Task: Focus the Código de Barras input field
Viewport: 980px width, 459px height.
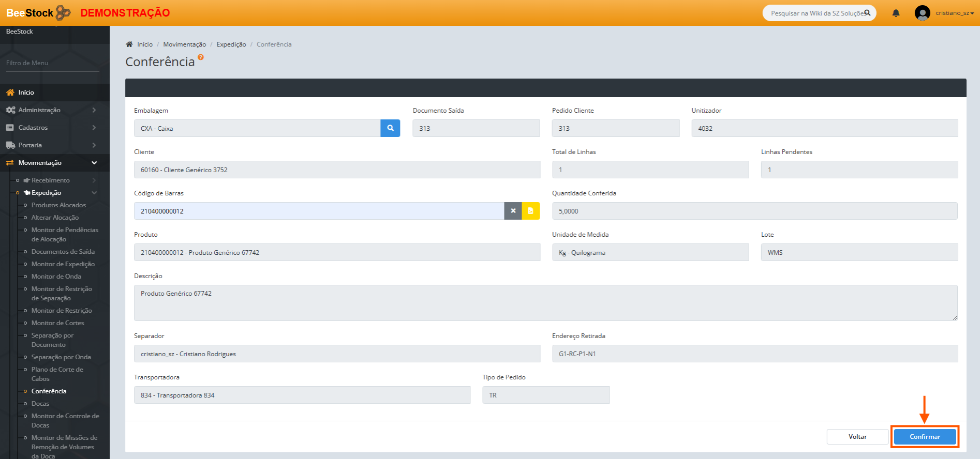Action: click(x=319, y=211)
